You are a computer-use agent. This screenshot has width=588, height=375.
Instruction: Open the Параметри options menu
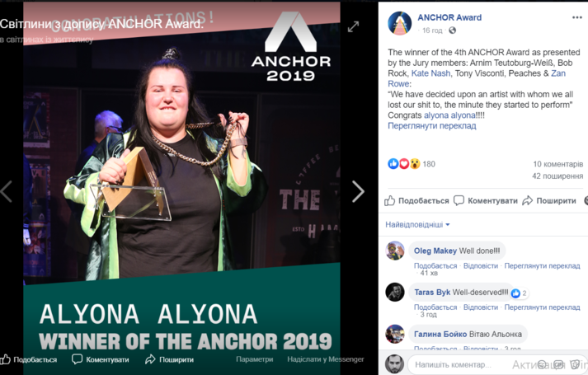pyautogui.click(x=254, y=359)
